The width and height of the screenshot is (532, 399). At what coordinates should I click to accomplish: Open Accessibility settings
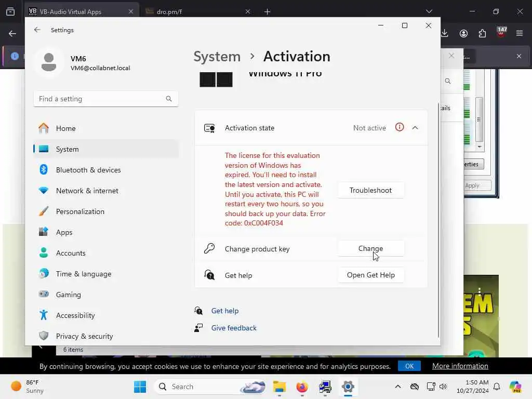click(106, 315)
